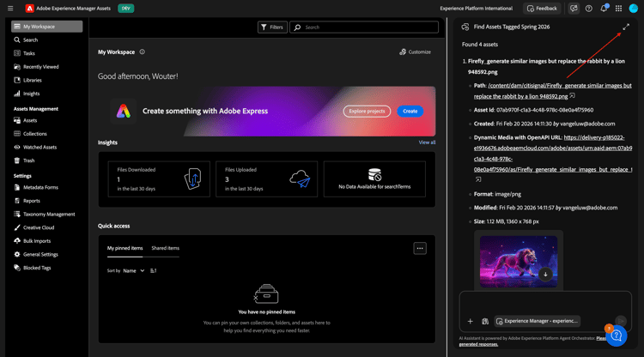Open Watched Assets in sidebar
Viewport: 644px width, 357px height.
[x=36, y=147]
